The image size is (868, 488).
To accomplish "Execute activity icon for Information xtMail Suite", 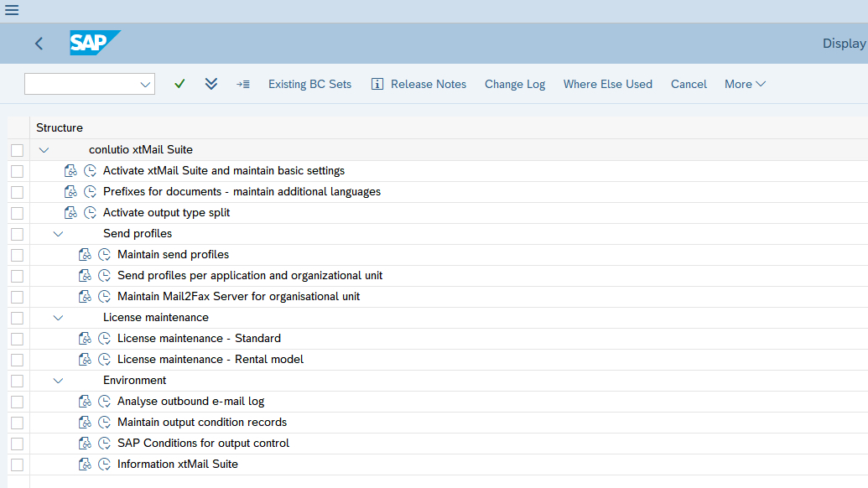I will tap(105, 465).
